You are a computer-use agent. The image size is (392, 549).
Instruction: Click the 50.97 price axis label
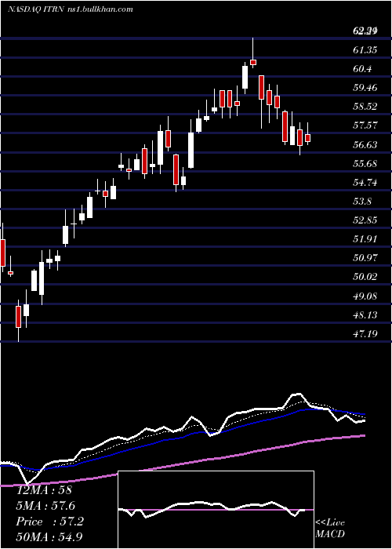point(365,258)
